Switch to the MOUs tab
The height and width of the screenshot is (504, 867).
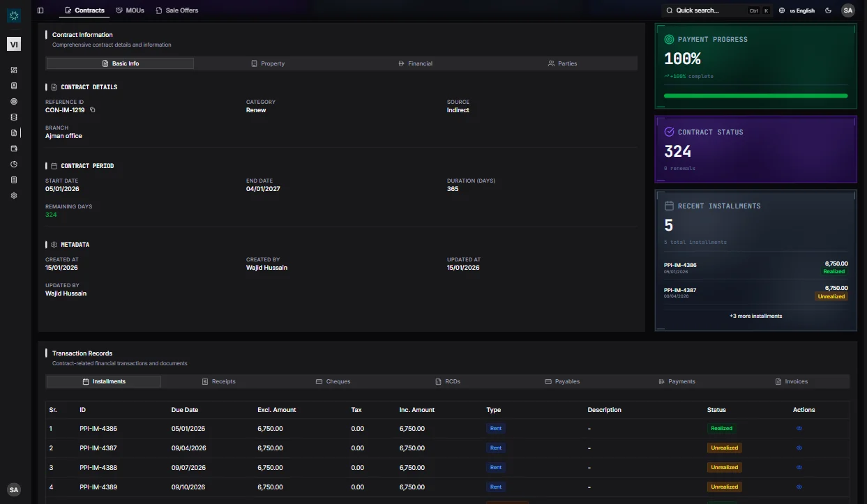click(x=130, y=10)
